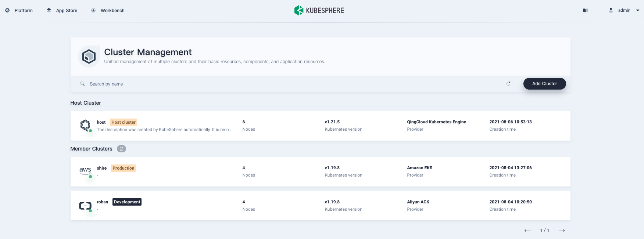Screen dimensions: 644x239
Task: Click the Production tag on shire
Action: [124, 168]
